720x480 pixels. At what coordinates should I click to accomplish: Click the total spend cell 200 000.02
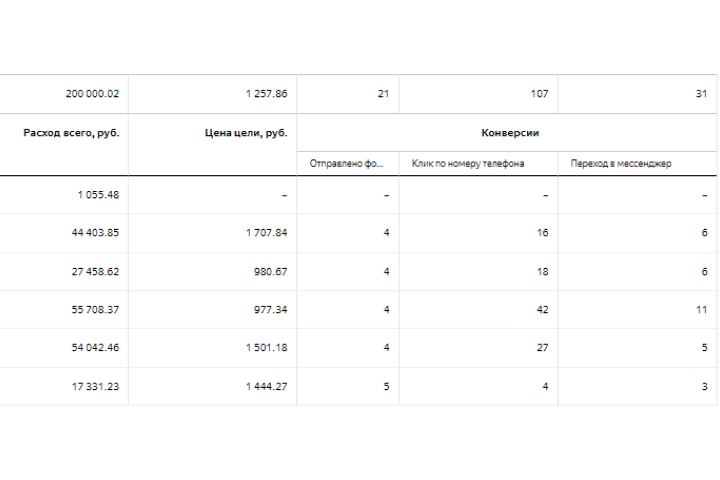(92, 94)
